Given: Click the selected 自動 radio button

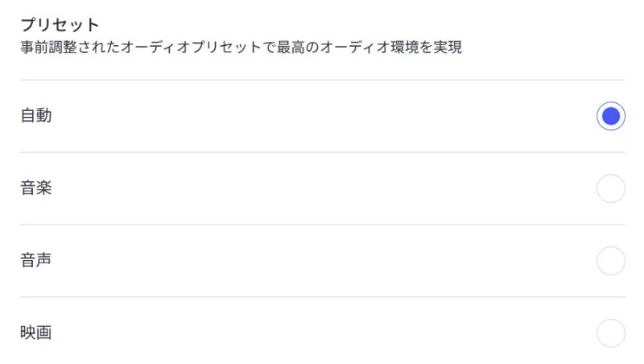Looking at the screenshot, I should tap(610, 116).
